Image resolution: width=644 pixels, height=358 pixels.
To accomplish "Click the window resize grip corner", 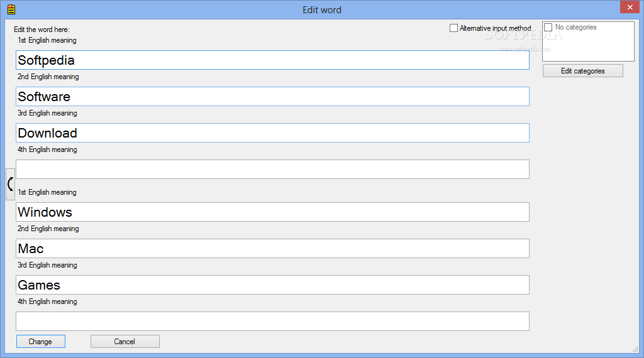I will pos(635,349).
